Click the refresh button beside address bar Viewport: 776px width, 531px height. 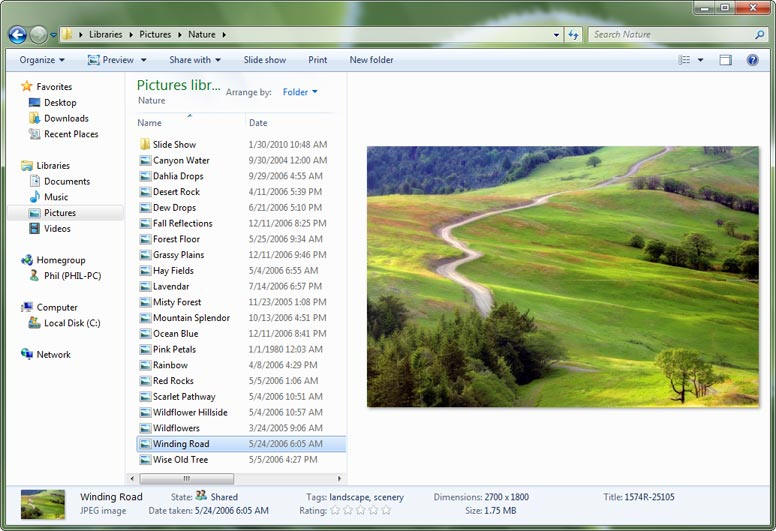pyautogui.click(x=573, y=35)
